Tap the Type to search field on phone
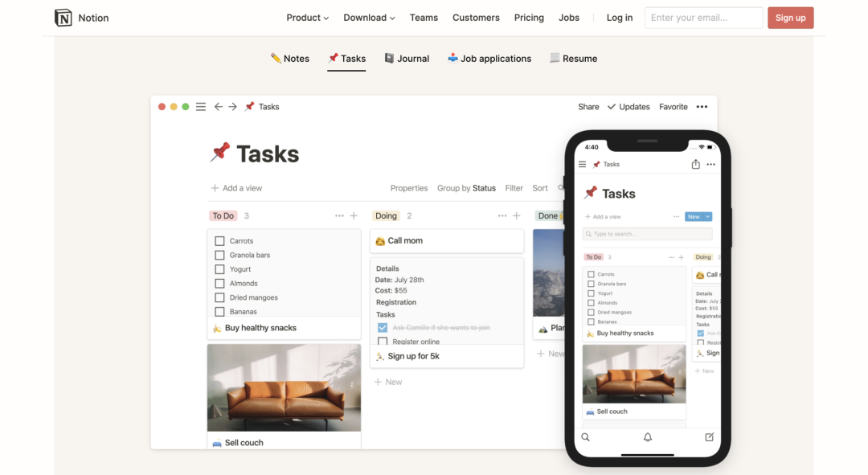The image size is (868, 475). click(x=648, y=234)
